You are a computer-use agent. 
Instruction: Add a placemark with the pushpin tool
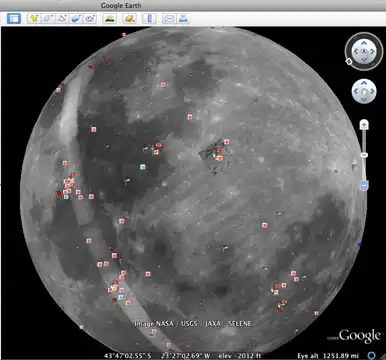click(x=34, y=18)
